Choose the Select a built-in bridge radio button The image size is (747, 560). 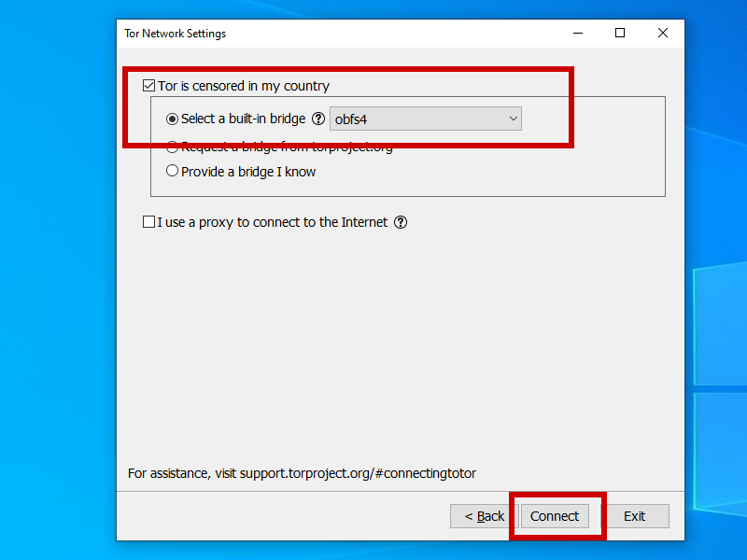pos(172,119)
